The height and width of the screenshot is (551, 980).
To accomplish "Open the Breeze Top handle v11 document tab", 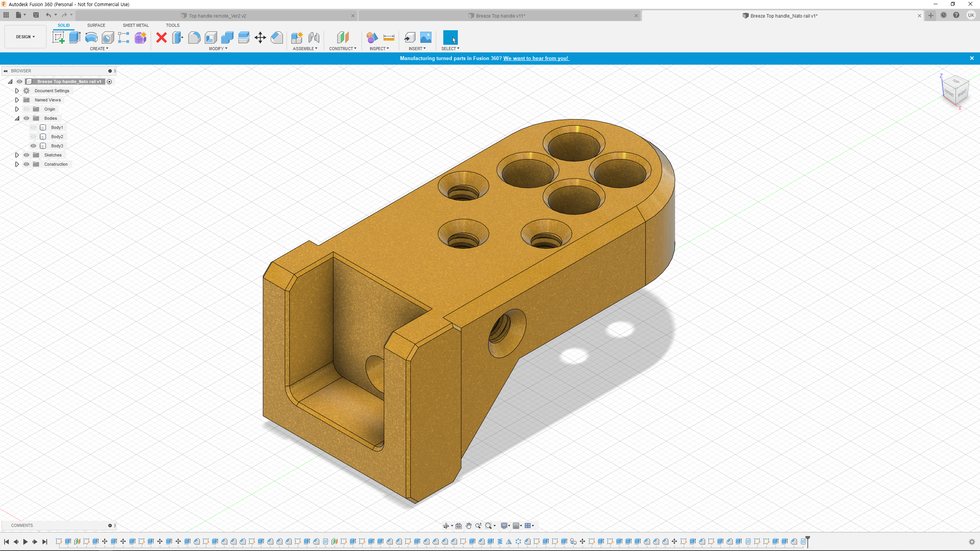I will coord(500,16).
